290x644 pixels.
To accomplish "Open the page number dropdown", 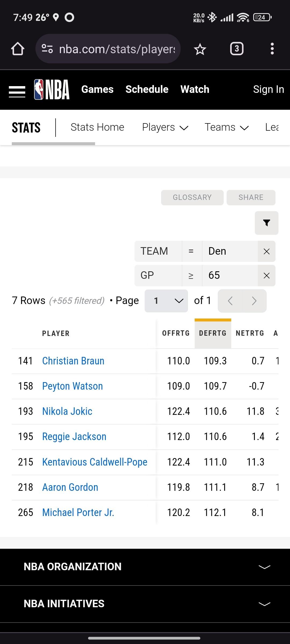I will coord(166,301).
